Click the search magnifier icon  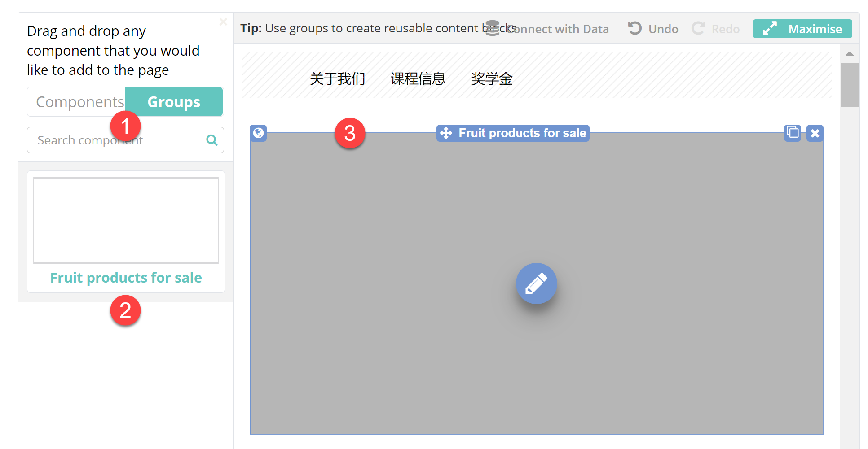pos(212,140)
